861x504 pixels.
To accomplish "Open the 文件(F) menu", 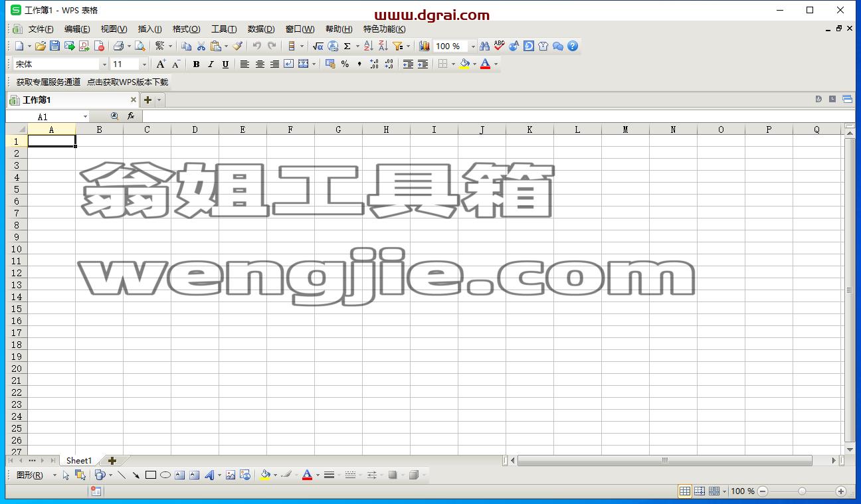I will 41,29.
